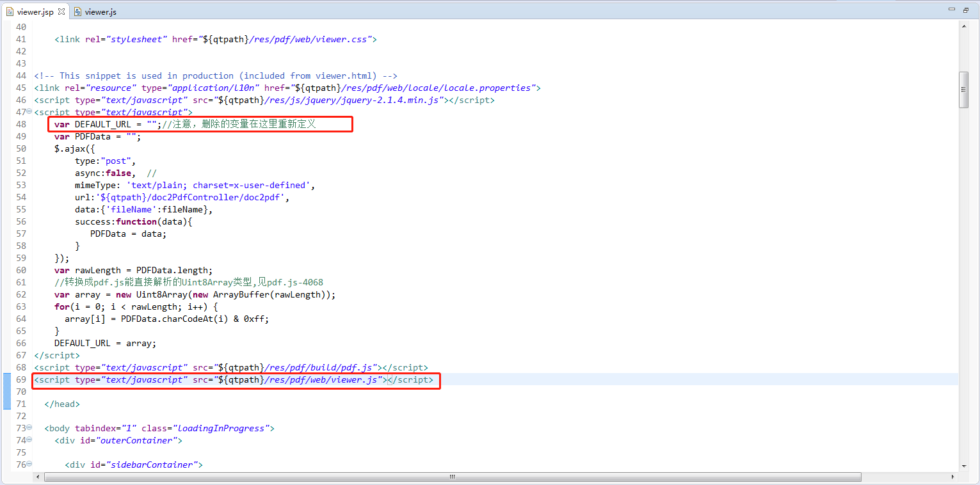Image resolution: width=980 pixels, height=485 pixels.
Task: Click the div id="outerContainer" line
Action: pyautogui.click(x=118, y=440)
